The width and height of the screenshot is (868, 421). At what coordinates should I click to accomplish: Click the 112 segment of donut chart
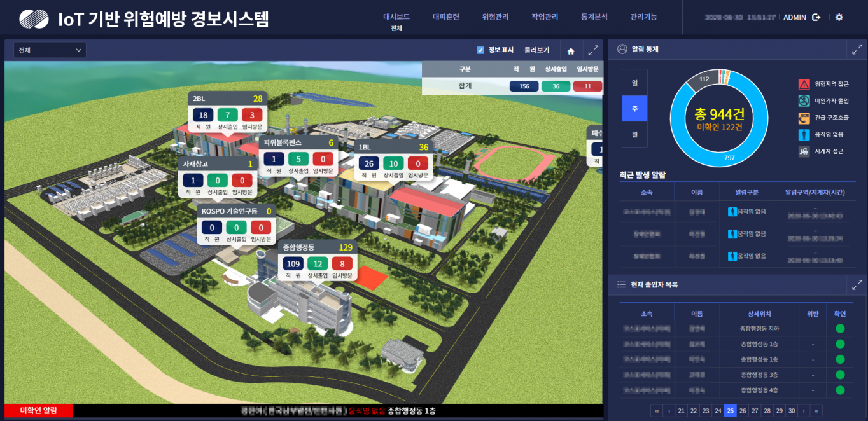704,79
